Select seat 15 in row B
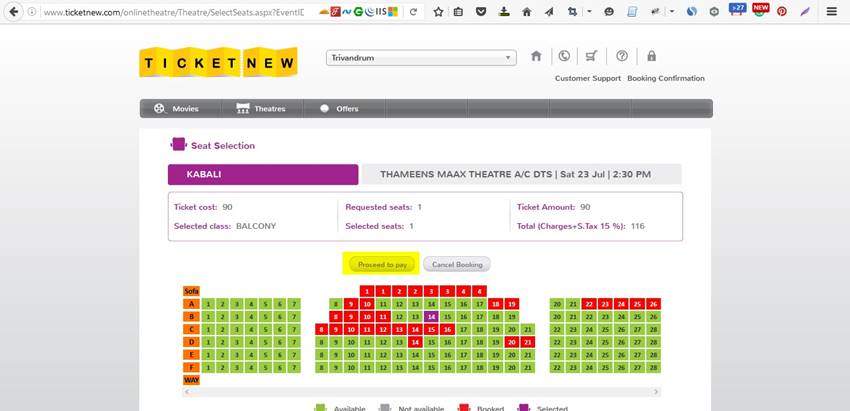The image size is (850, 411). click(x=447, y=317)
